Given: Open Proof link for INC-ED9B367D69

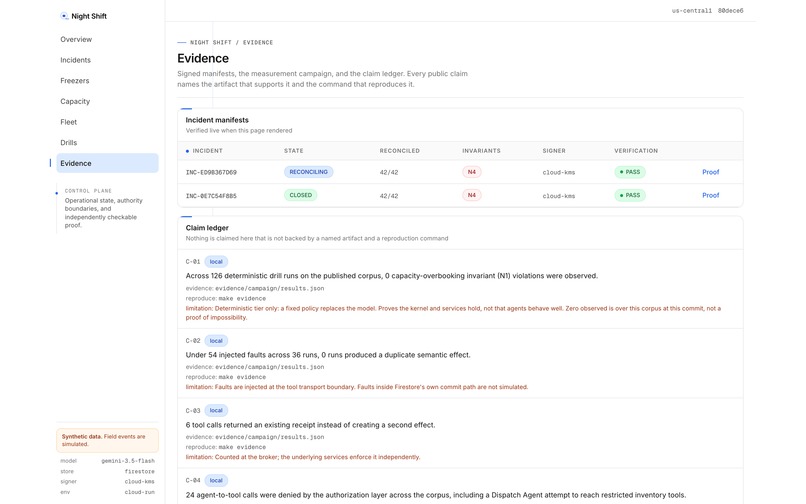Looking at the screenshot, I should click(x=710, y=172).
